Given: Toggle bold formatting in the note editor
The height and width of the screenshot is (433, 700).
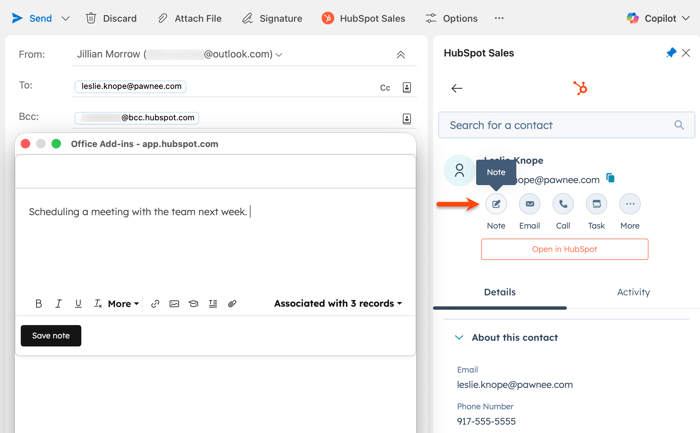Looking at the screenshot, I should [x=39, y=304].
